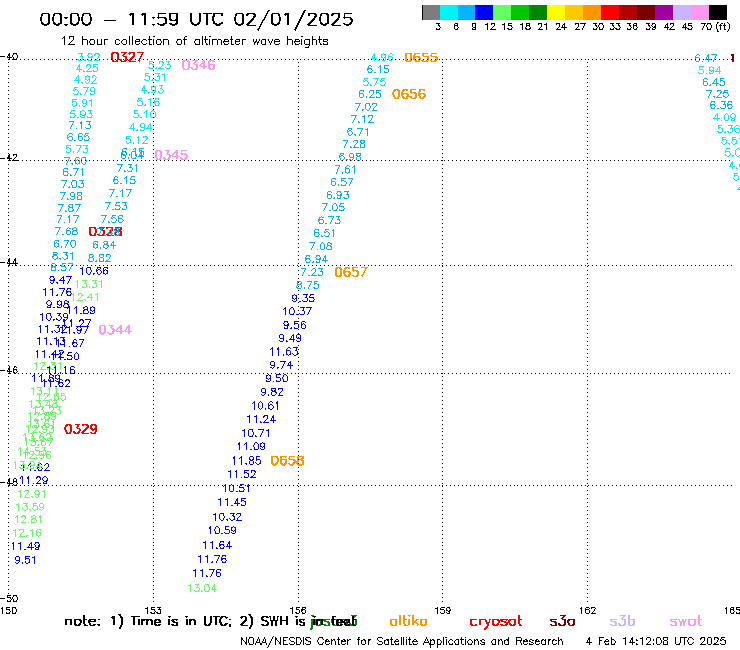Select the bright red swatch in the scale
This screenshot has height=650, width=740.
tap(610, 12)
